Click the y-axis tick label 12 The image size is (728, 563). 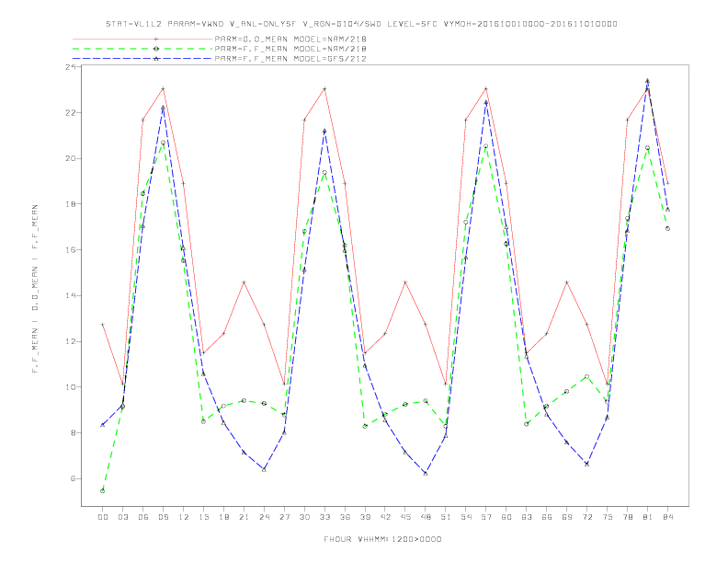(x=71, y=341)
